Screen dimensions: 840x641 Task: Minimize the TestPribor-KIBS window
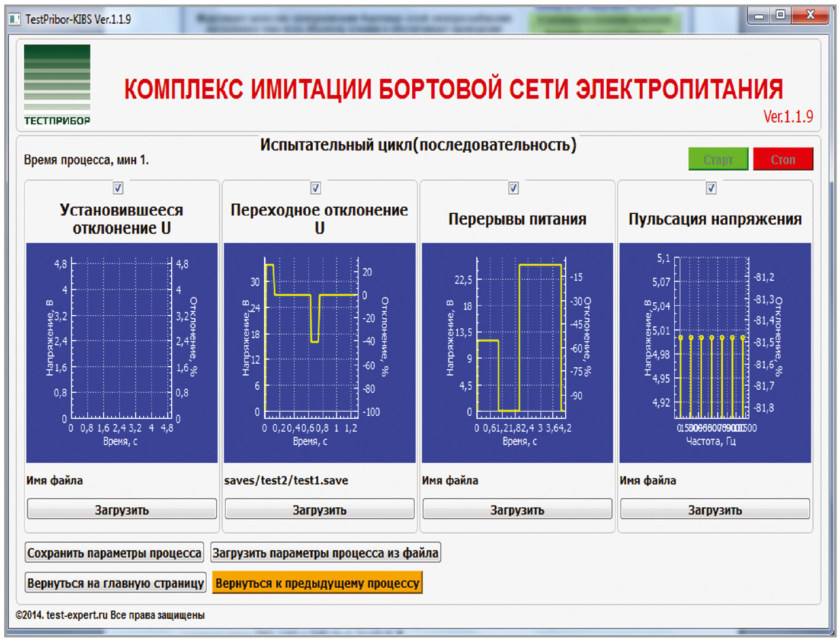(x=759, y=16)
